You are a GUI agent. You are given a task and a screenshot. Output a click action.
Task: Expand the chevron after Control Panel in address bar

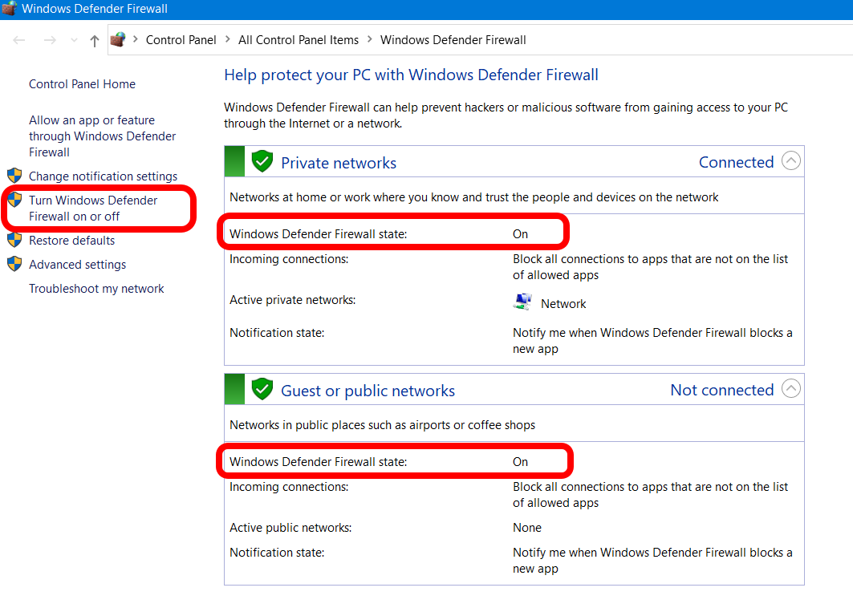[228, 39]
